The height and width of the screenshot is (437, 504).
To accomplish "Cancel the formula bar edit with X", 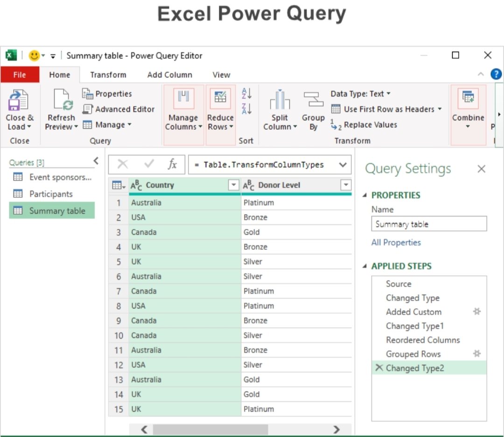I will coord(122,164).
